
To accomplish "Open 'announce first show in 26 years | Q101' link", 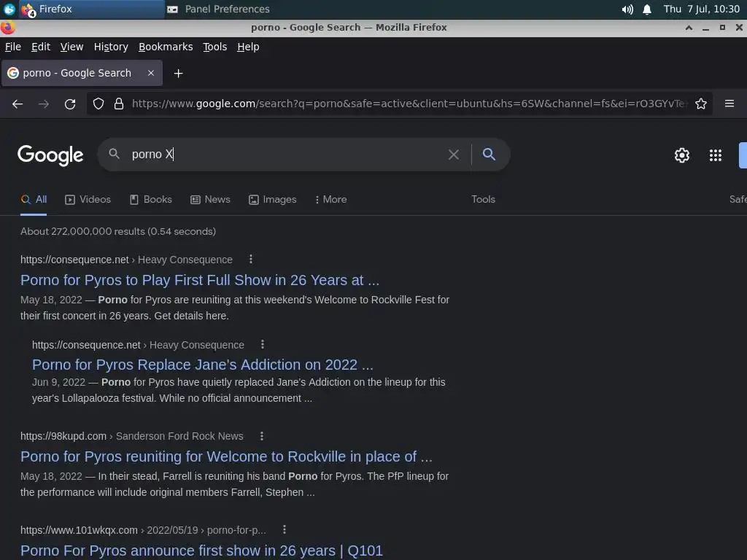I will (x=201, y=551).
